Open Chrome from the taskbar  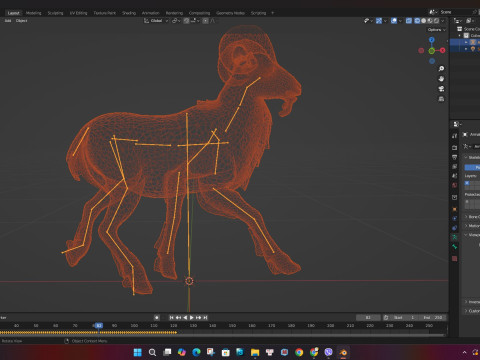tap(299, 352)
